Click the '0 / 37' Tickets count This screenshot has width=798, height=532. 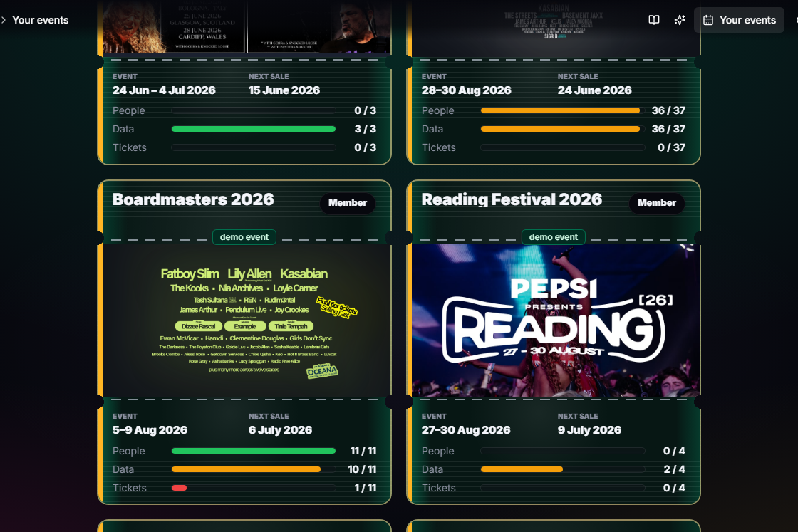click(671, 147)
